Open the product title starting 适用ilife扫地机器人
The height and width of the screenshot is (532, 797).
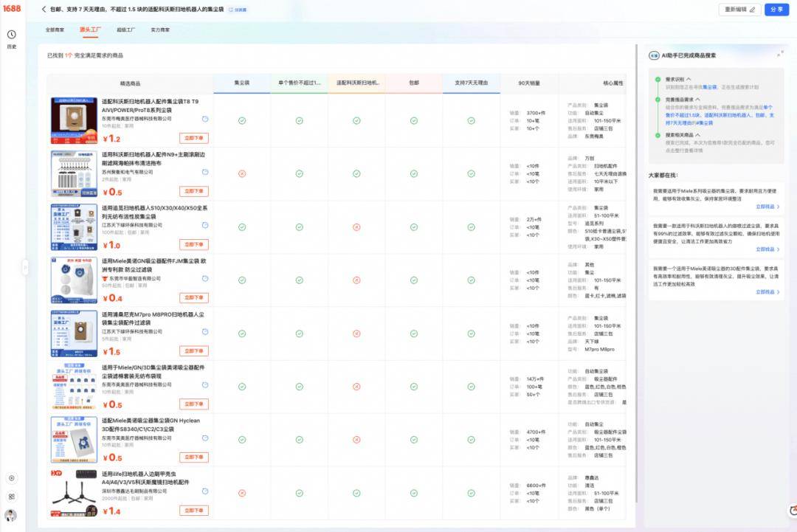click(x=146, y=477)
